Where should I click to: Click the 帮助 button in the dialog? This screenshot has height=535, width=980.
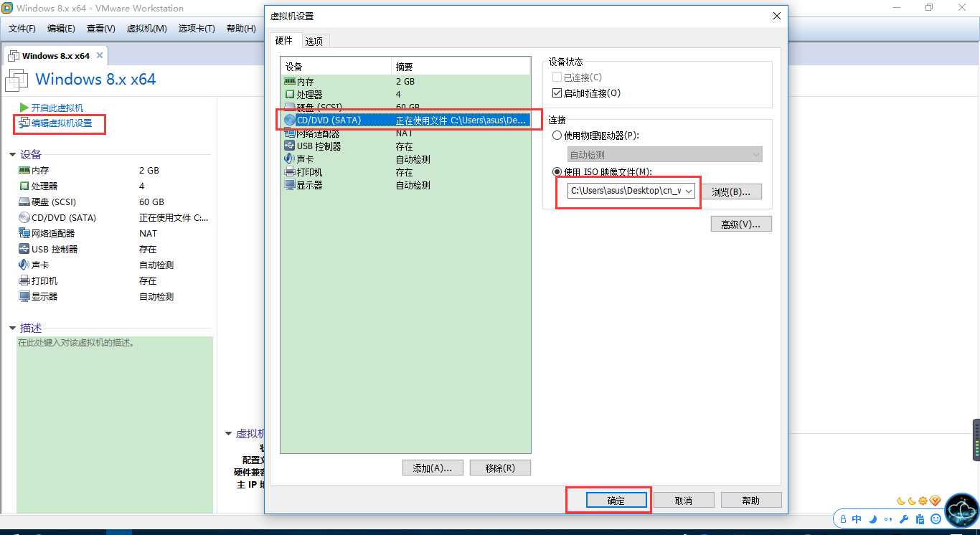pos(751,501)
